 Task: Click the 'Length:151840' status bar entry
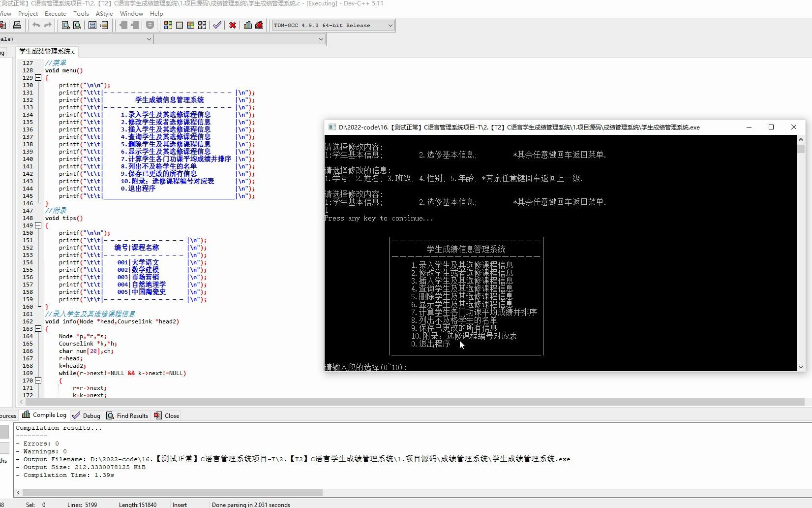(x=138, y=505)
